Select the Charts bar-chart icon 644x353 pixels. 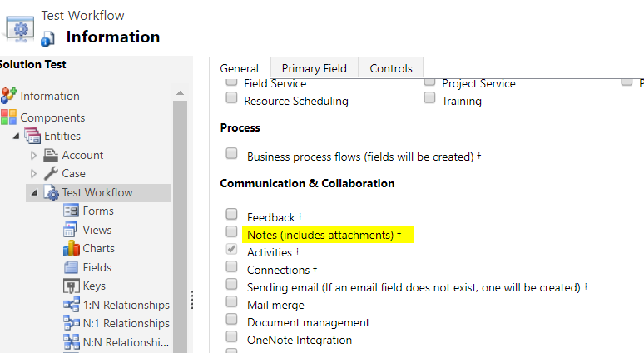(71, 248)
